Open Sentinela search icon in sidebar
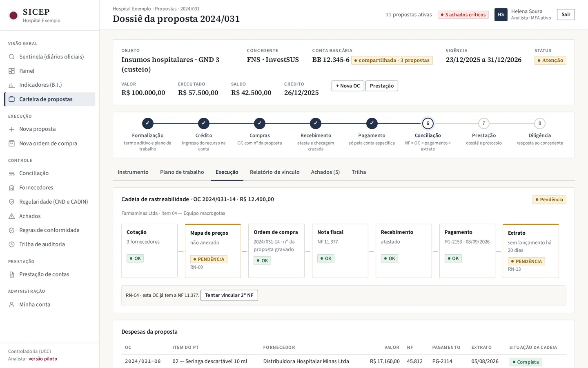Image resolution: width=588 pixels, height=368 pixels. click(12, 57)
